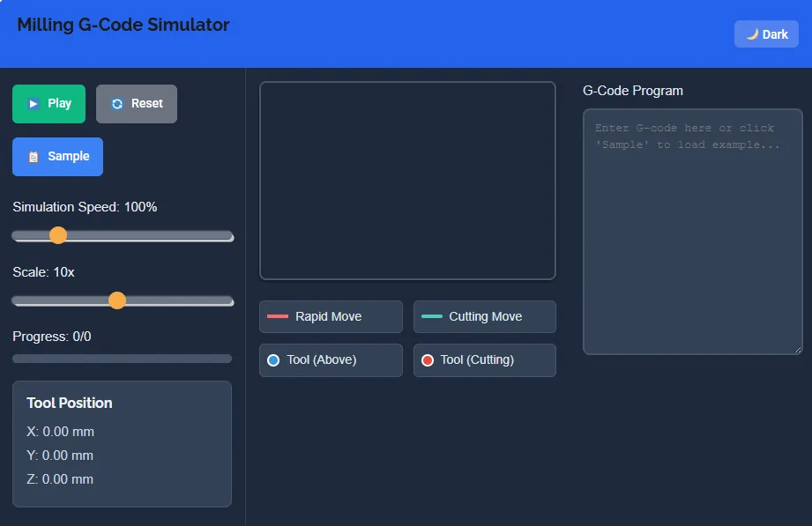The height and width of the screenshot is (526, 812).
Task: Click the Progress bar
Action: pyautogui.click(x=122, y=359)
